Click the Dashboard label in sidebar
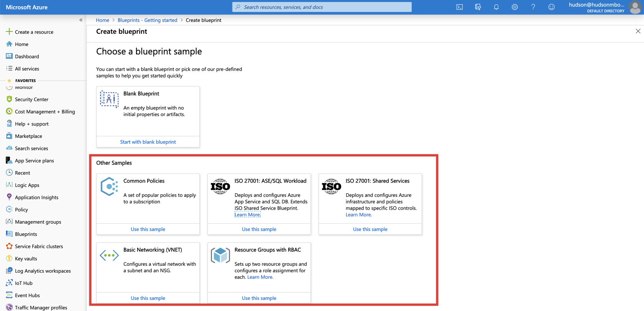This screenshot has height=311, width=644. 27,56
